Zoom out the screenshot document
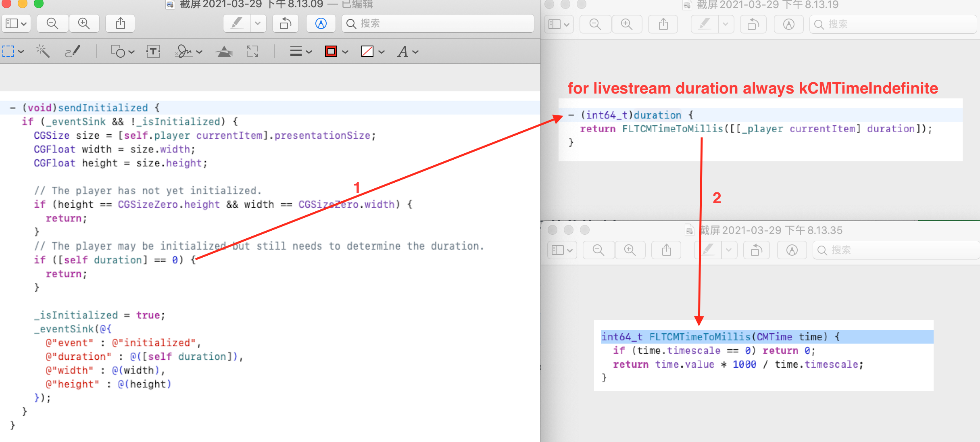 (x=52, y=23)
